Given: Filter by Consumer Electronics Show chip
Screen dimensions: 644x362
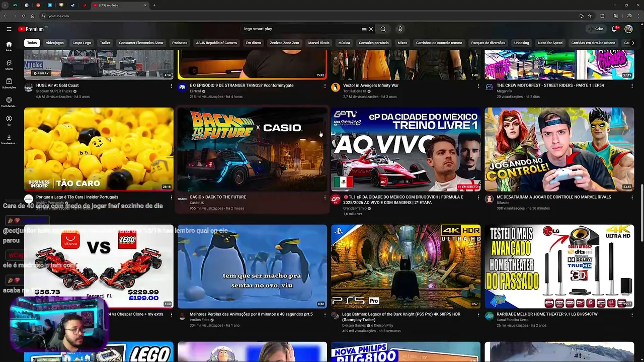Looking at the screenshot, I should tap(141, 43).
